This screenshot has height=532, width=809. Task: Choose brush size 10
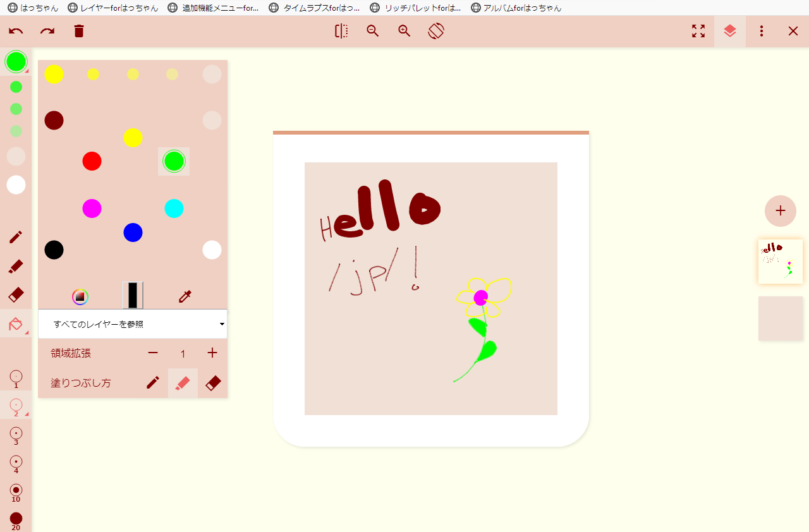(16, 492)
